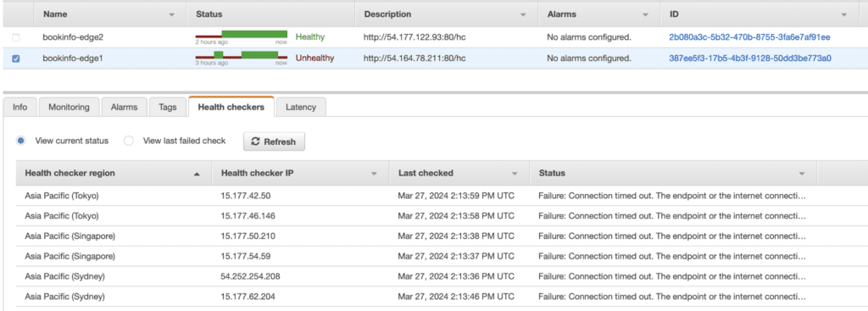
Task: Open health check ID link starting 2b080a3c
Action: pyautogui.click(x=749, y=37)
